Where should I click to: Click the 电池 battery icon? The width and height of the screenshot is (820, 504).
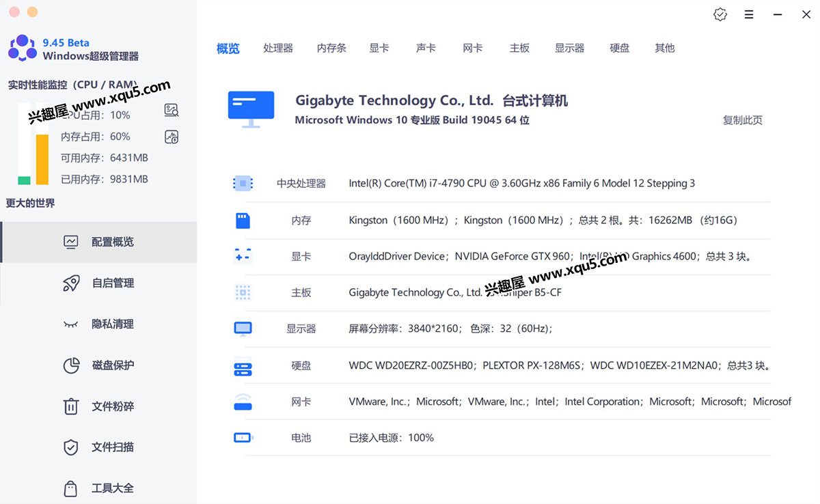pos(243,437)
